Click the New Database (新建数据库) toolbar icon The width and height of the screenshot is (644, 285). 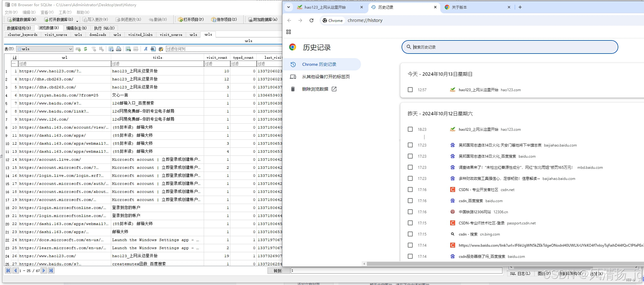coord(9,19)
